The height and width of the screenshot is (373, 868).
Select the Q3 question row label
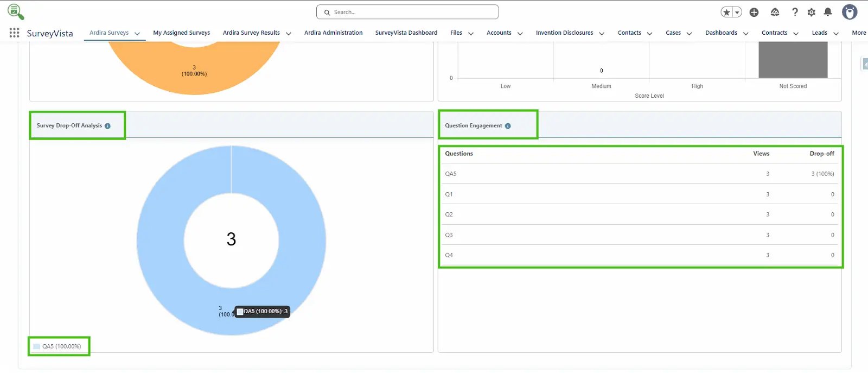coord(449,235)
